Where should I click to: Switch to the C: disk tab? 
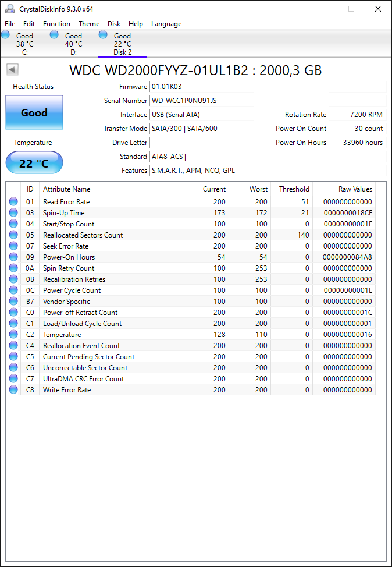coord(24,44)
